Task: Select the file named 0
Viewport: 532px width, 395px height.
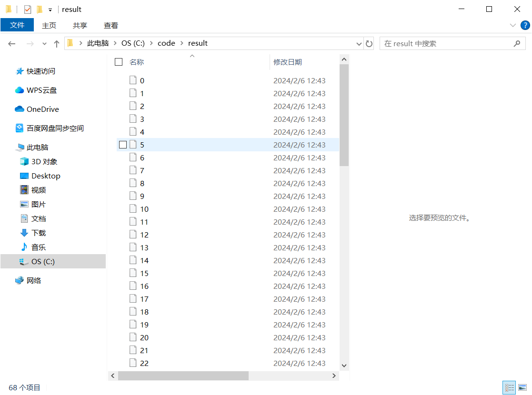Action: click(x=142, y=81)
